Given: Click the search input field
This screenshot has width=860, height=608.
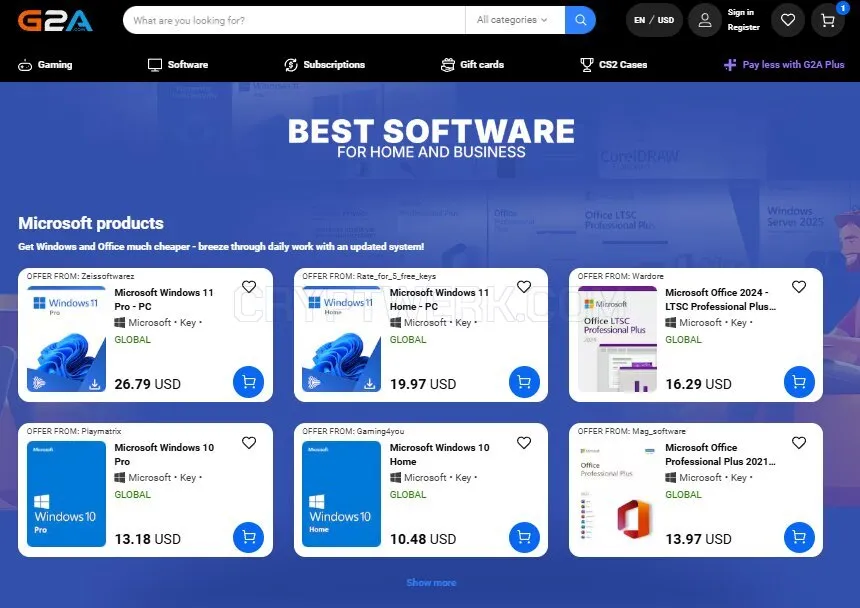Looking at the screenshot, I should (x=294, y=20).
